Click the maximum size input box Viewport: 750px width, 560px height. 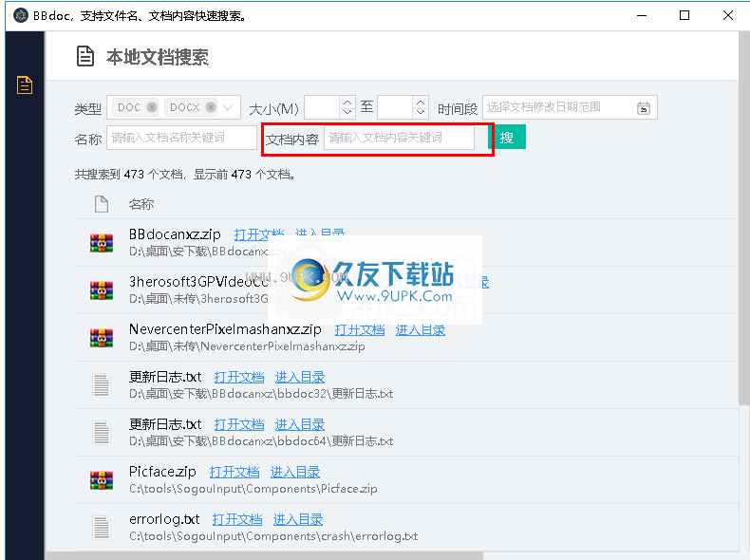pos(395,107)
